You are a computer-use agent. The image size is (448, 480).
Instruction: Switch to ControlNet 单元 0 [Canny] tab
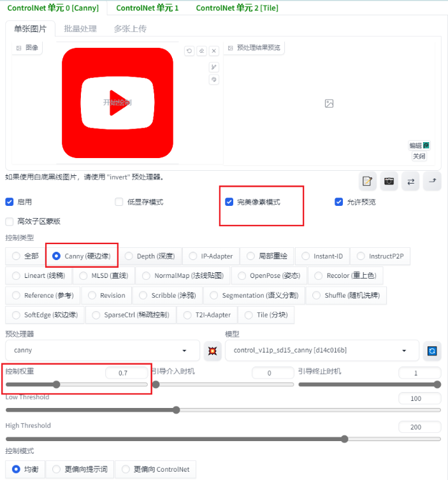(53, 8)
